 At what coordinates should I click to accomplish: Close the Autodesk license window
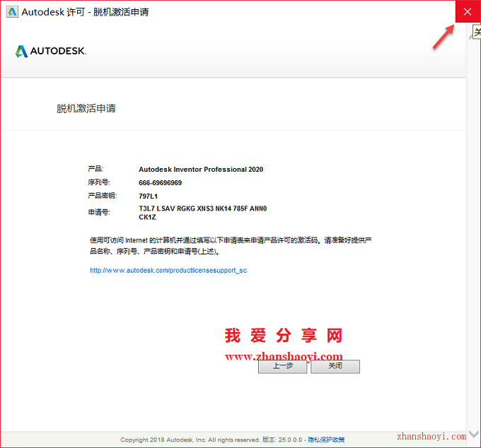click(468, 11)
